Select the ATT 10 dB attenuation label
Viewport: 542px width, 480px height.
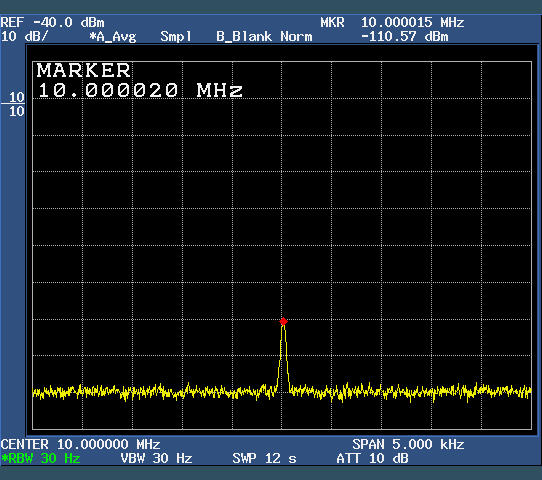pyautogui.click(x=373, y=459)
